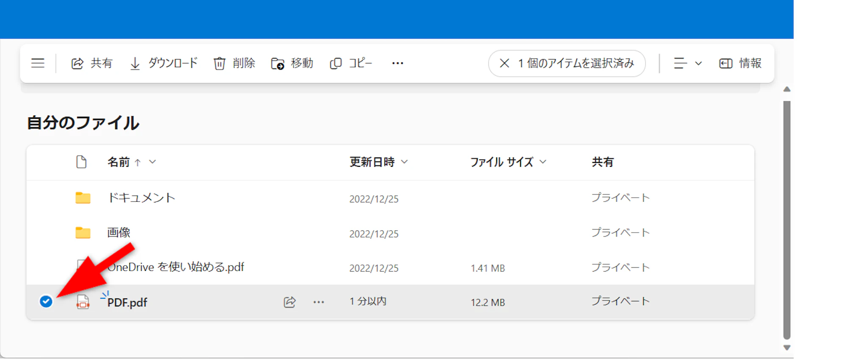Screen dimensions: 868x359
Task: Click the 削除 trash icon
Action: coord(220,64)
